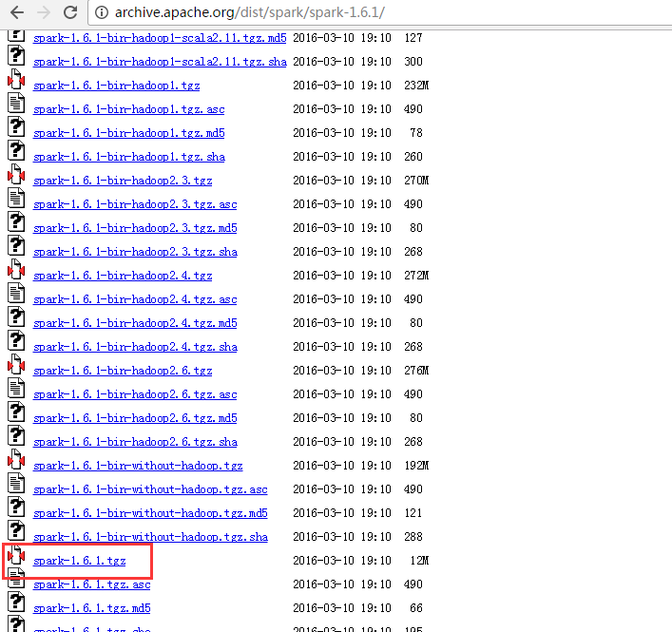This screenshot has width=672, height=632.
Task: Reload the page with the refresh icon
Action: click(70, 12)
